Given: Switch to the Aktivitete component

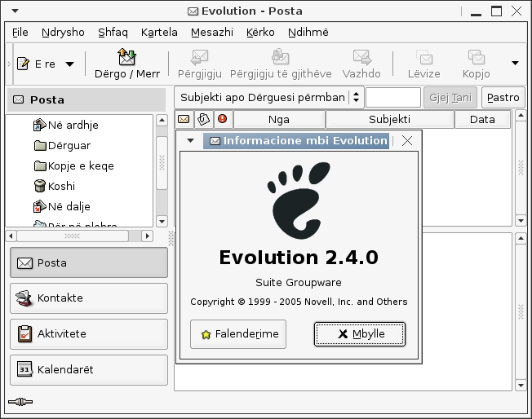Looking at the screenshot, I should click(x=89, y=334).
